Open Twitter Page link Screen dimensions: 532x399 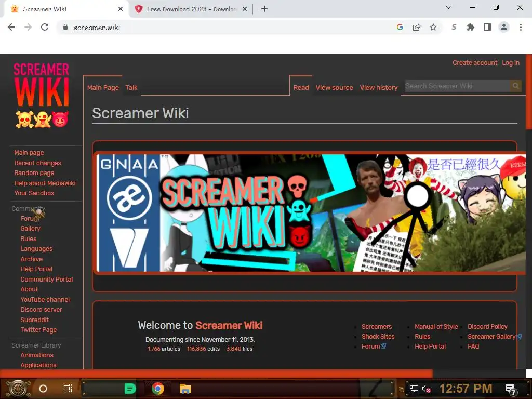38,330
